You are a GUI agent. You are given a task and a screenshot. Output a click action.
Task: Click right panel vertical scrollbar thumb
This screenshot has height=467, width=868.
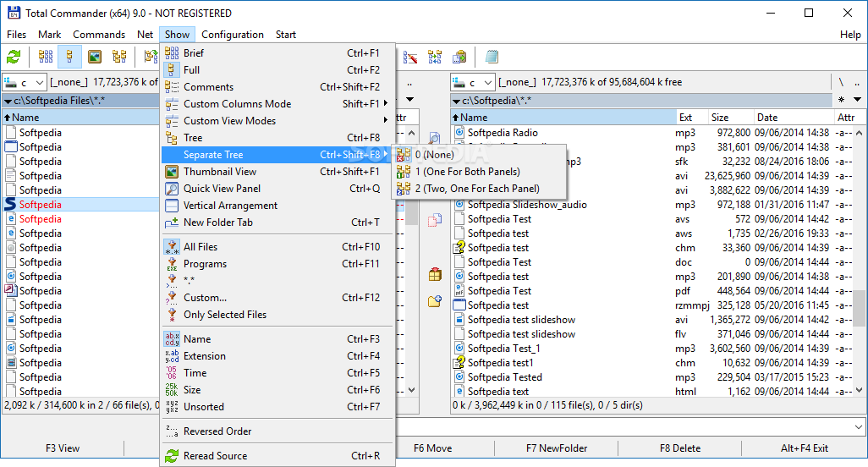(859, 308)
